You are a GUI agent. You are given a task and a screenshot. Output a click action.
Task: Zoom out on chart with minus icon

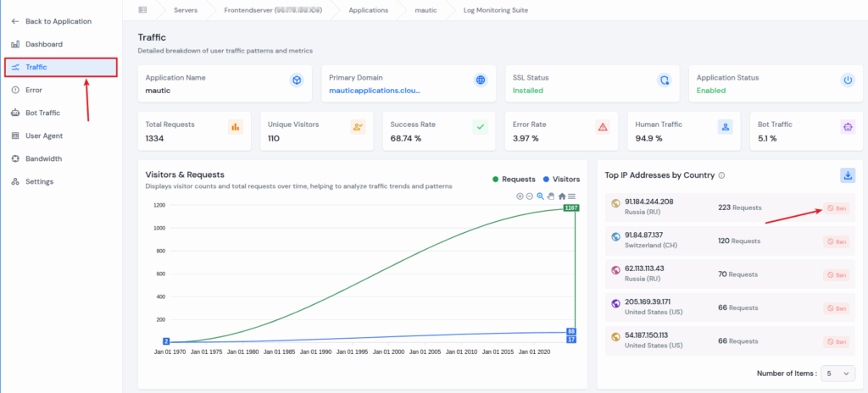click(530, 196)
